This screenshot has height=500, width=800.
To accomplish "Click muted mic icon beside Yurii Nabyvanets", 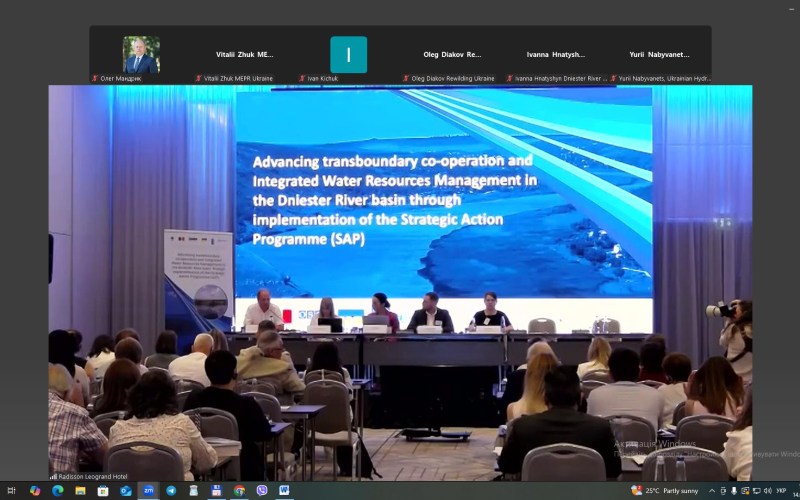I will (613, 79).
